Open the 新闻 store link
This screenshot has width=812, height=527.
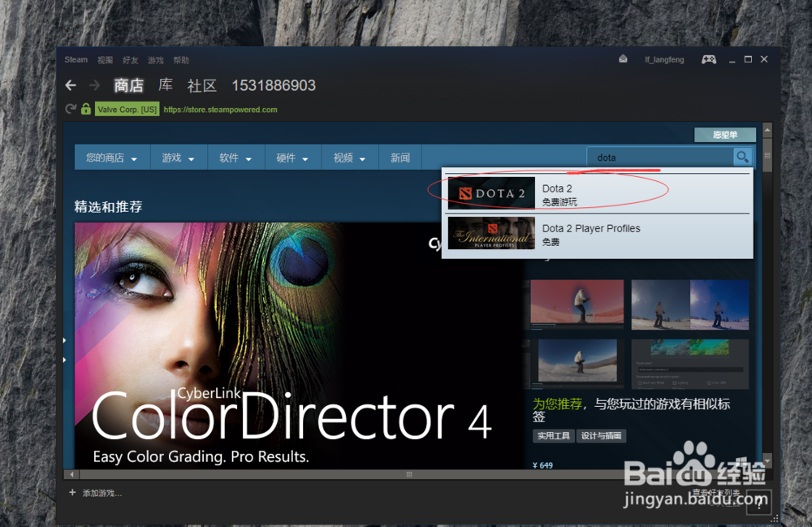(x=400, y=158)
